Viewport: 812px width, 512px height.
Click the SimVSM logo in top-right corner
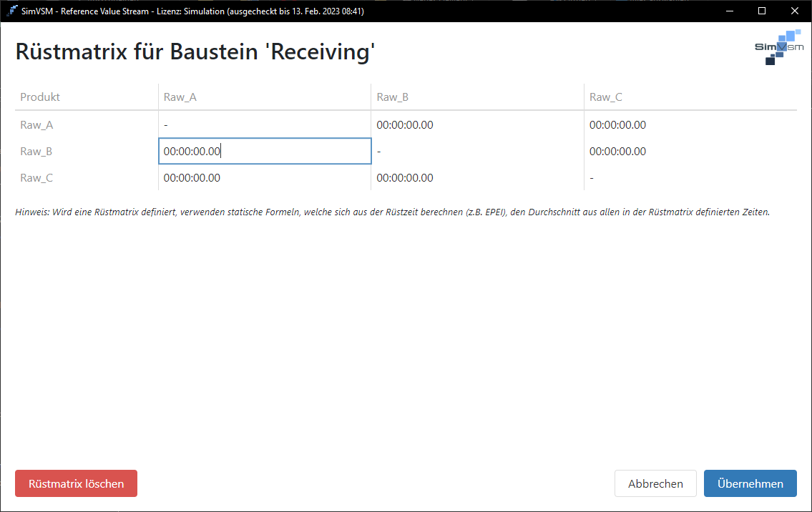point(778,47)
